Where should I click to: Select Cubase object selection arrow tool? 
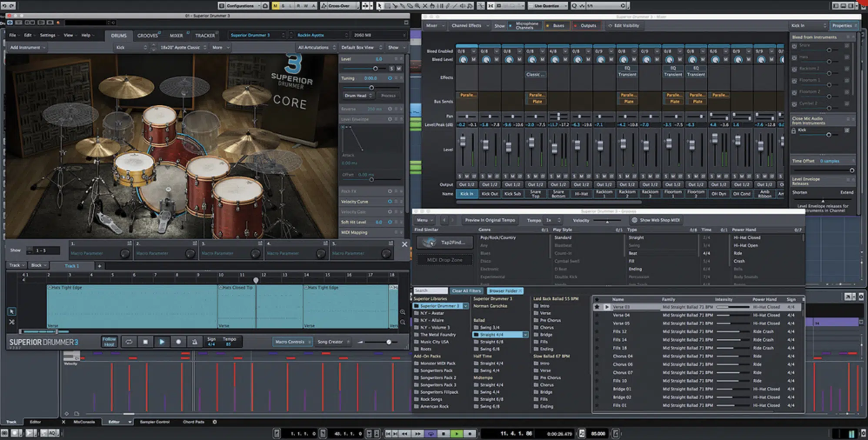[380, 6]
